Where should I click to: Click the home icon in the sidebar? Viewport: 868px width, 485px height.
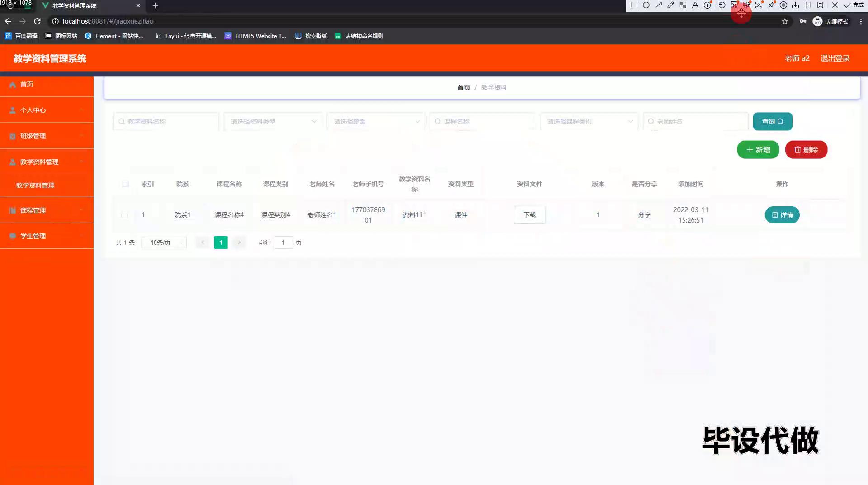tap(13, 85)
